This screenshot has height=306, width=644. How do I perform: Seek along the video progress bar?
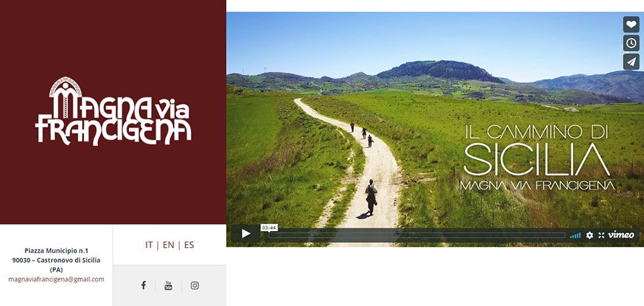pyautogui.click(x=417, y=236)
